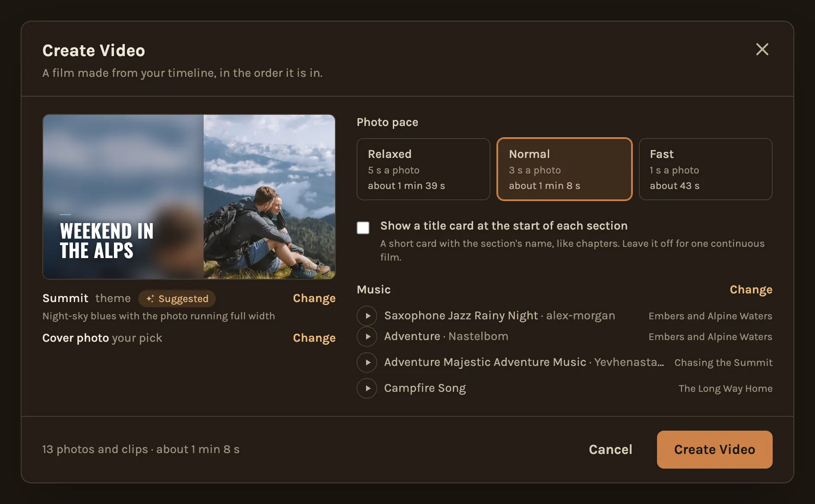Click the Adventure Majestic Adventure Music title

pos(485,362)
